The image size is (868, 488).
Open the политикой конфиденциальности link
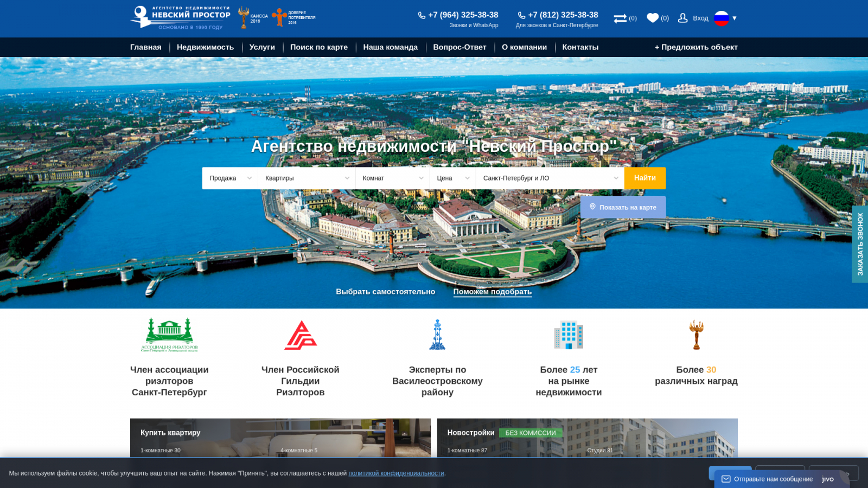pyautogui.click(x=396, y=473)
